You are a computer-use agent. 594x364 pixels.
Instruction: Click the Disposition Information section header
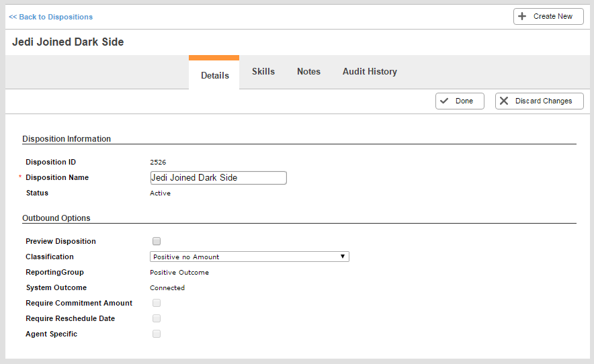[x=67, y=139]
